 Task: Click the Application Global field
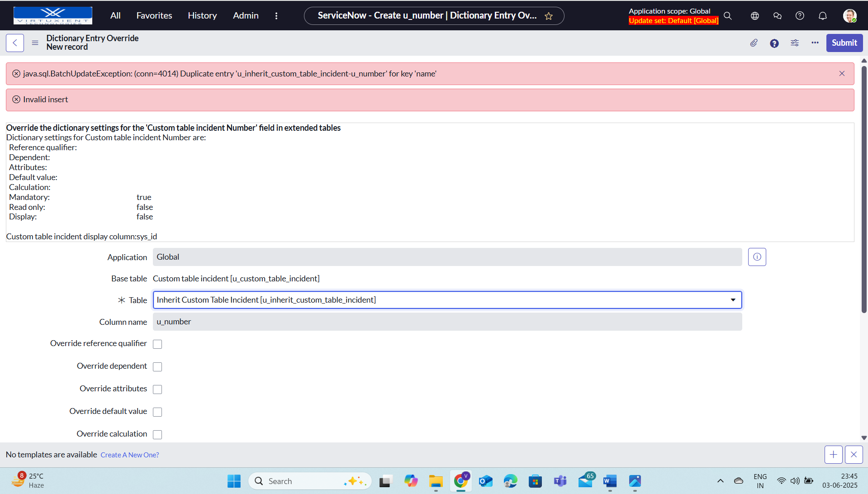(447, 257)
